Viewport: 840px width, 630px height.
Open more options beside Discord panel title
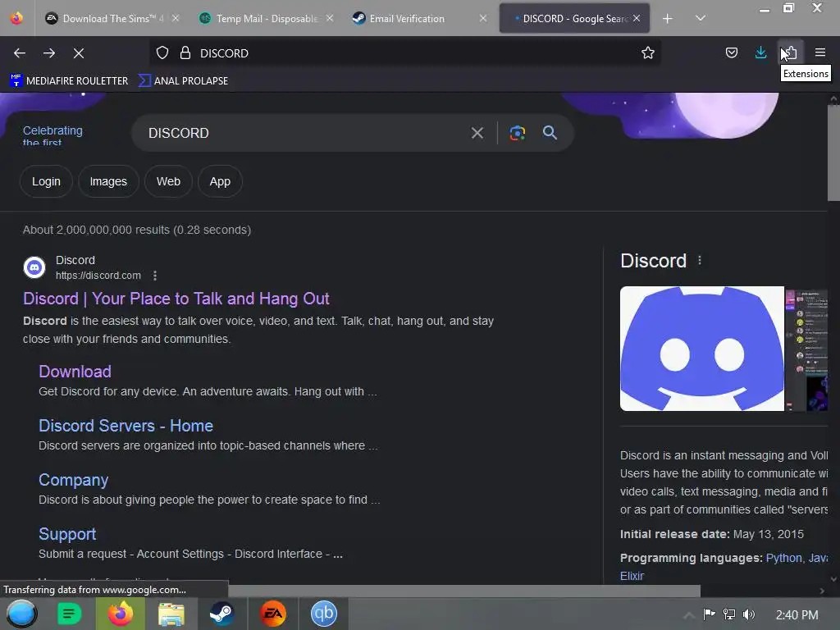[700, 260]
